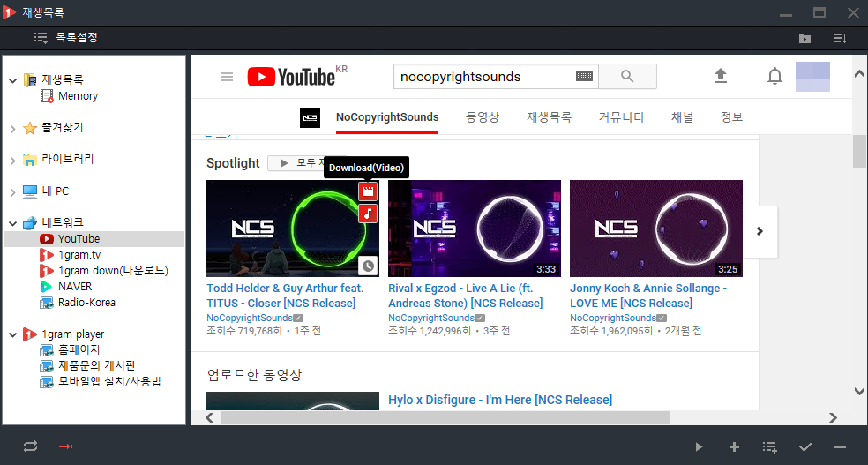868x465 pixels.
Task: Open Hylo x Disfigure I'm Here link
Action: (x=500, y=400)
